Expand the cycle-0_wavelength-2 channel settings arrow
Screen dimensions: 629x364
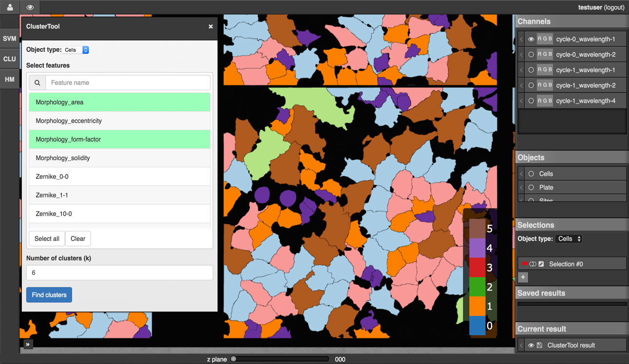pos(521,55)
